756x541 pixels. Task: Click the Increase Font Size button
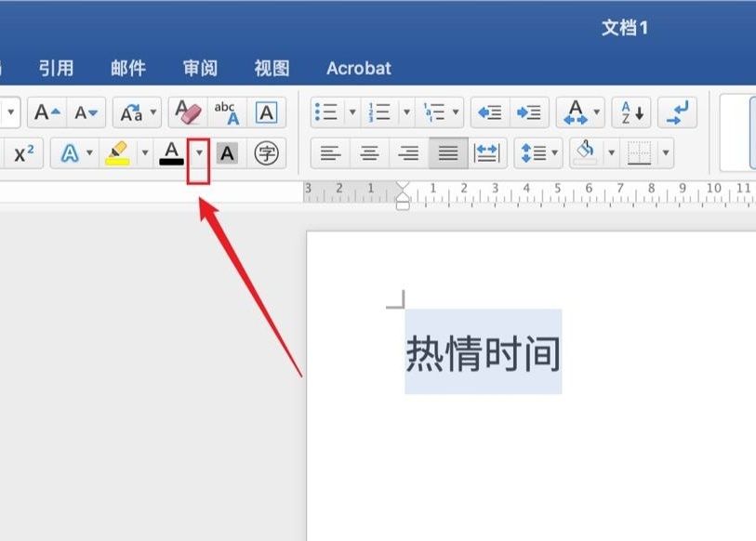[x=46, y=112]
